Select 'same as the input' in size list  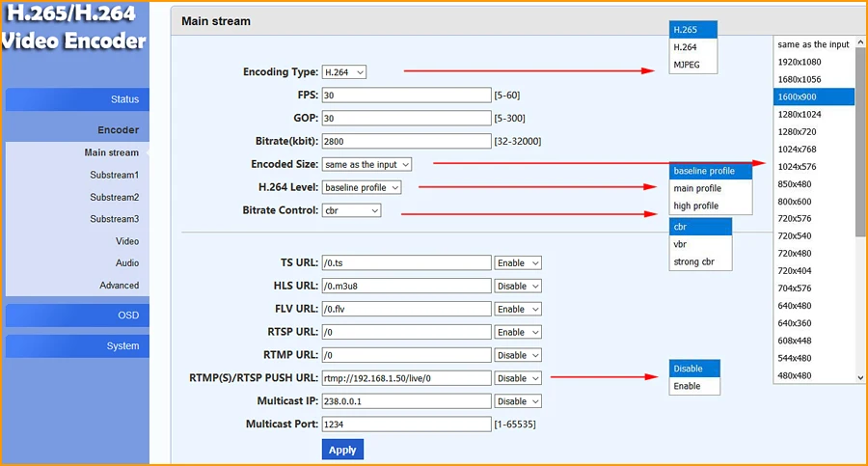814,44
